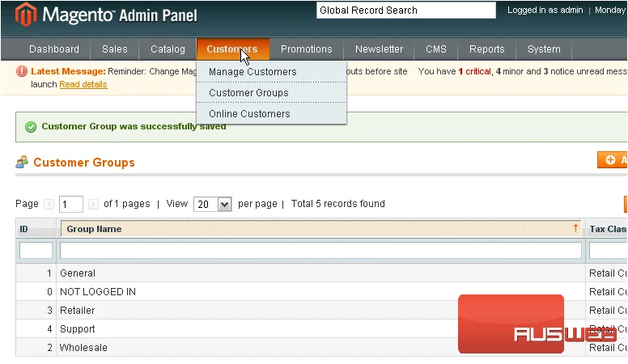The width and height of the screenshot is (628, 364).
Task: Click the Global Record Search field
Action: [406, 11]
